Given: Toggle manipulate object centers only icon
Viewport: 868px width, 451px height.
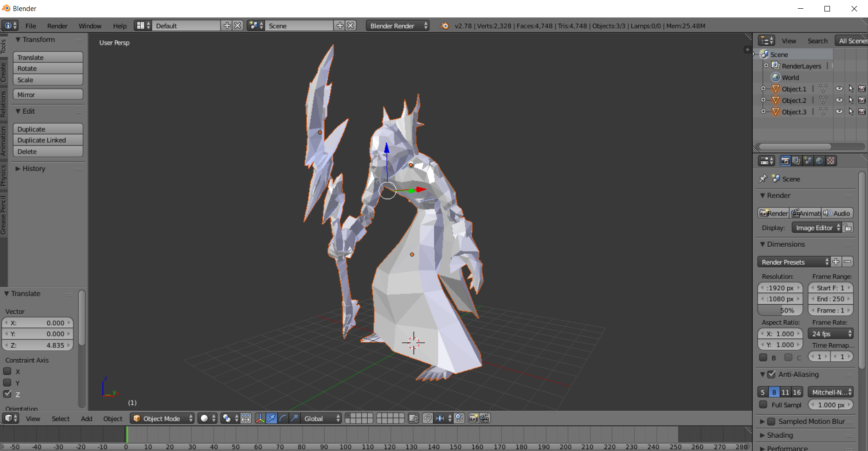Looking at the screenshot, I should [246, 418].
